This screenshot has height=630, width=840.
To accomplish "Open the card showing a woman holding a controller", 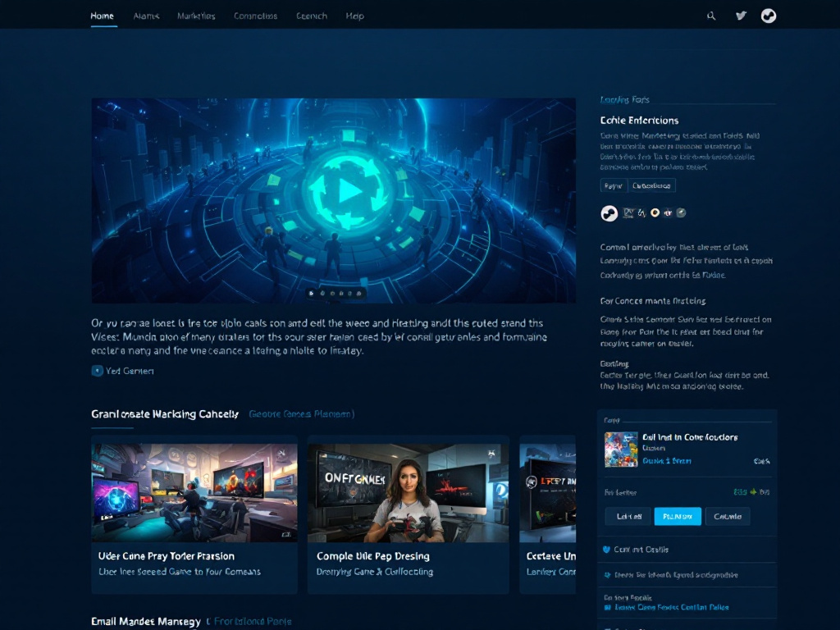I will (409, 514).
